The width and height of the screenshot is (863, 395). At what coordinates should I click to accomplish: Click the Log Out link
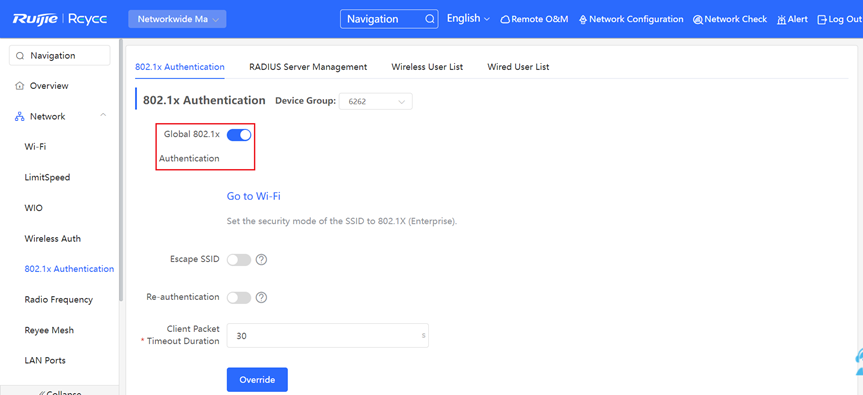pyautogui.click(x=845, y=19)
